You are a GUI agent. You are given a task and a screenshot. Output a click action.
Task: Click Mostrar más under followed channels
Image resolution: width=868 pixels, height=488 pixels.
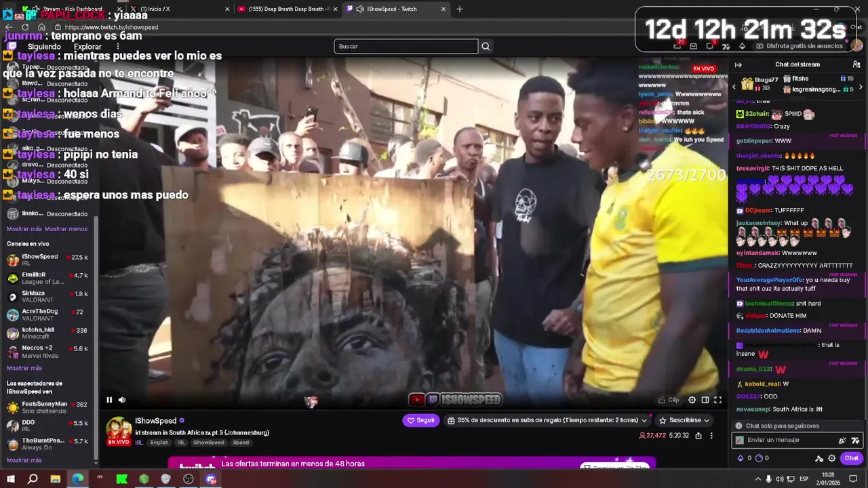click(x=24, y=229)
